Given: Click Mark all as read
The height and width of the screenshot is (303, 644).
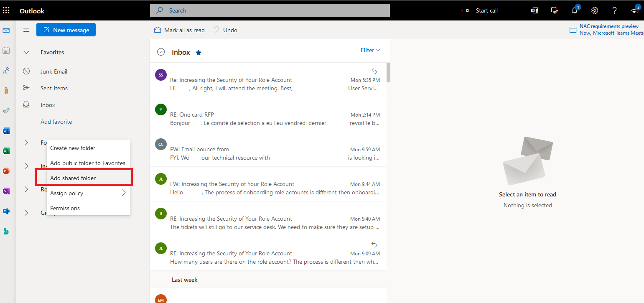Looking at the screenshot, I should 179,30.
